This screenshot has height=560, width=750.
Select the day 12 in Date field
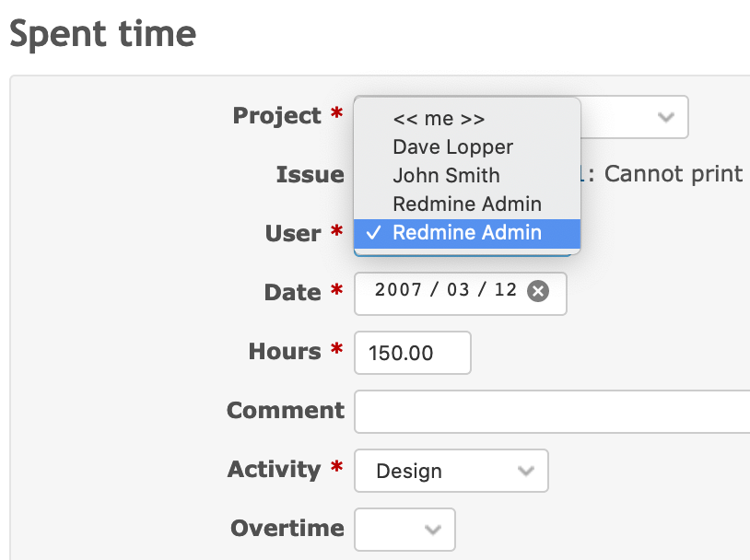(x=506, y=290)
